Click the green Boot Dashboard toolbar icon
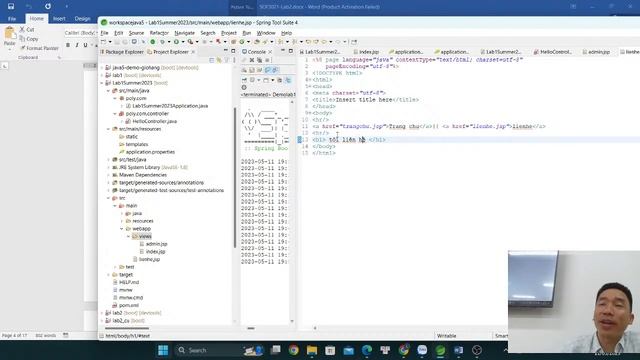 (x=153, y=42)
